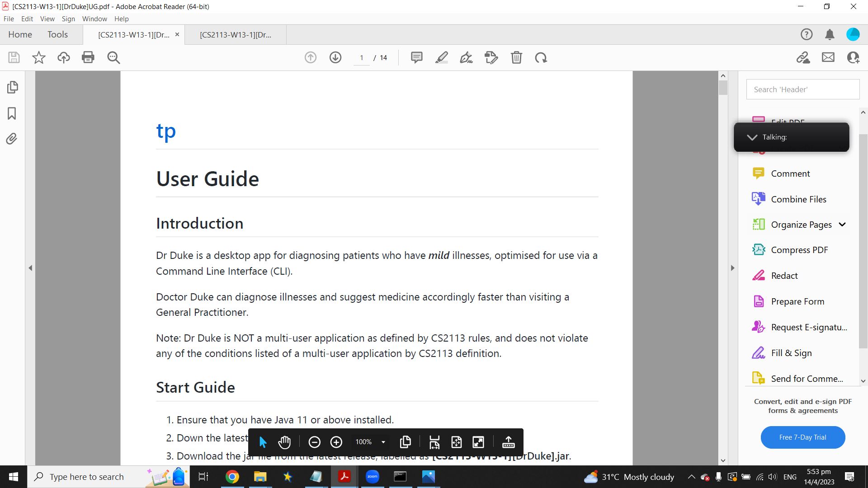Go to next page with down arrow
Viewport: 868px width, 488px height.
(335, 57)
